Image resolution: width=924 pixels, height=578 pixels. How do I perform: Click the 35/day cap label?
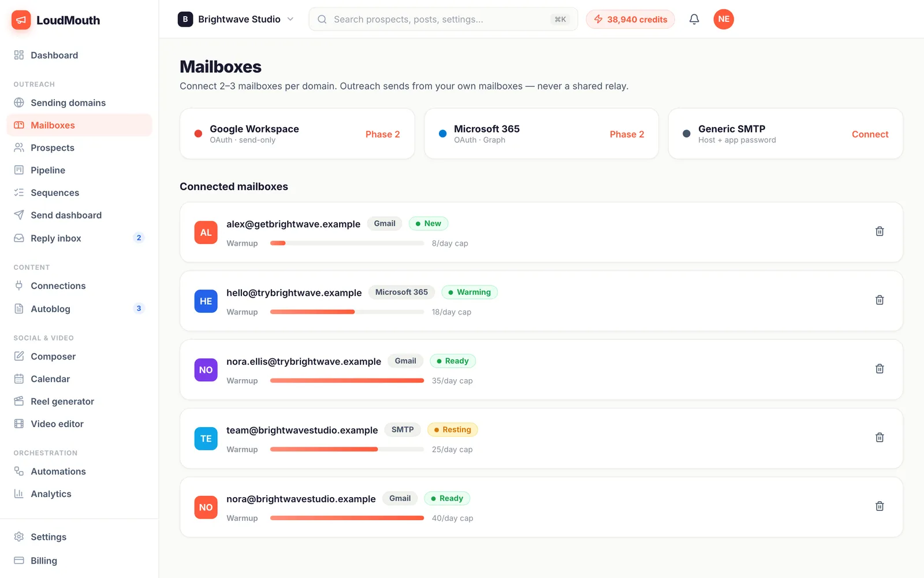452,381
